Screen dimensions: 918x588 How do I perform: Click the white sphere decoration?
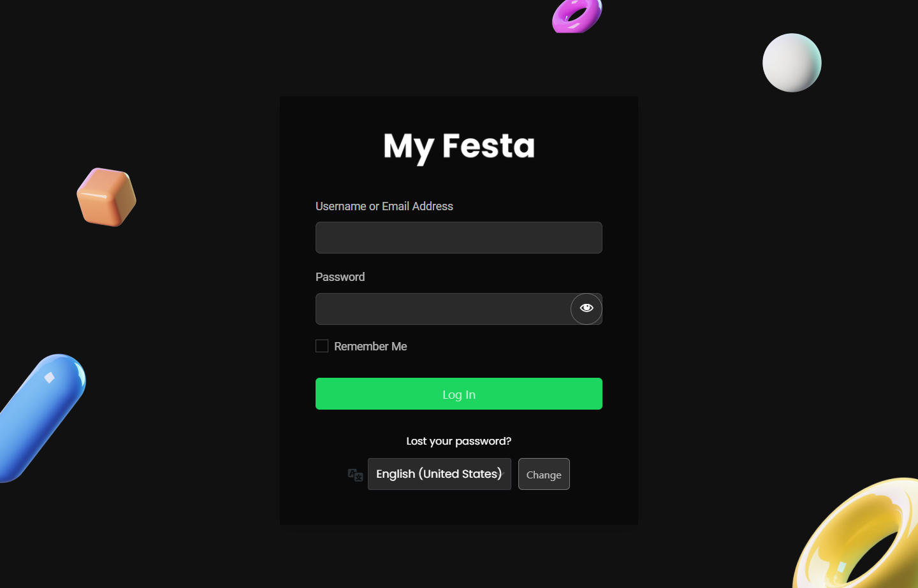(792, 62)
